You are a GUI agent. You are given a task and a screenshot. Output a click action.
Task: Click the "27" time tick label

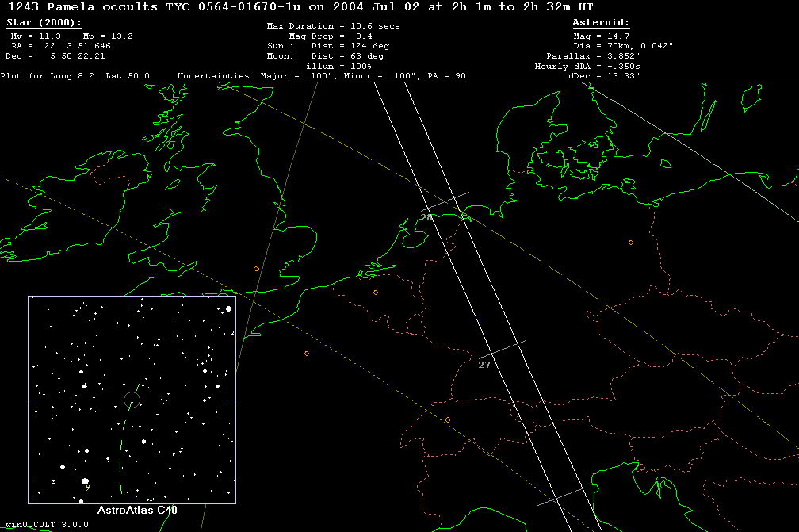(x=484, y=366)
